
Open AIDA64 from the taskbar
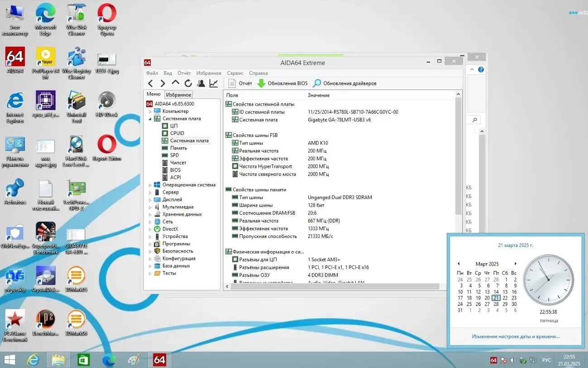[159, 360]
